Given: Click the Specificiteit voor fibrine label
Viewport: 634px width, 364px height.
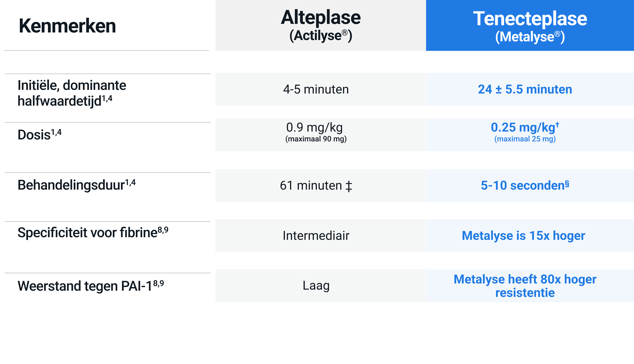Looking at the screenshot, I should point(93,232).
